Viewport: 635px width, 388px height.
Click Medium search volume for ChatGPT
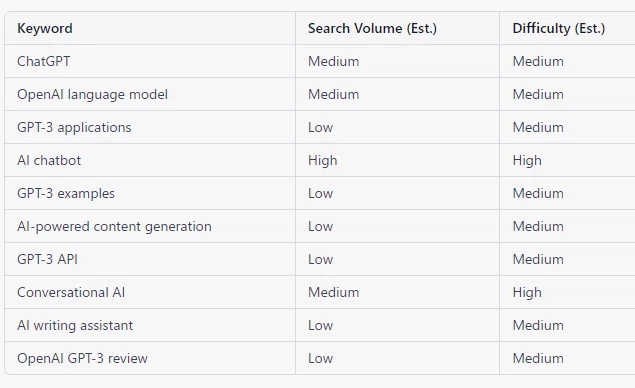333,61
